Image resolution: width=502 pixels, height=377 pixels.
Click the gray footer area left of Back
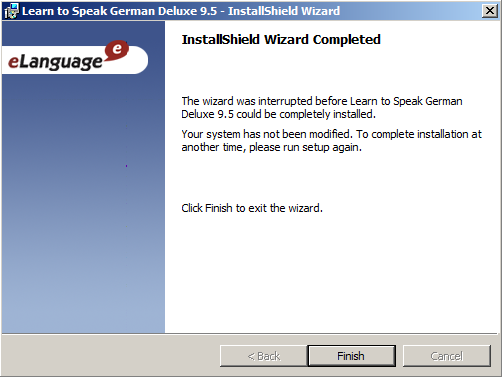(x=110, y=355)
